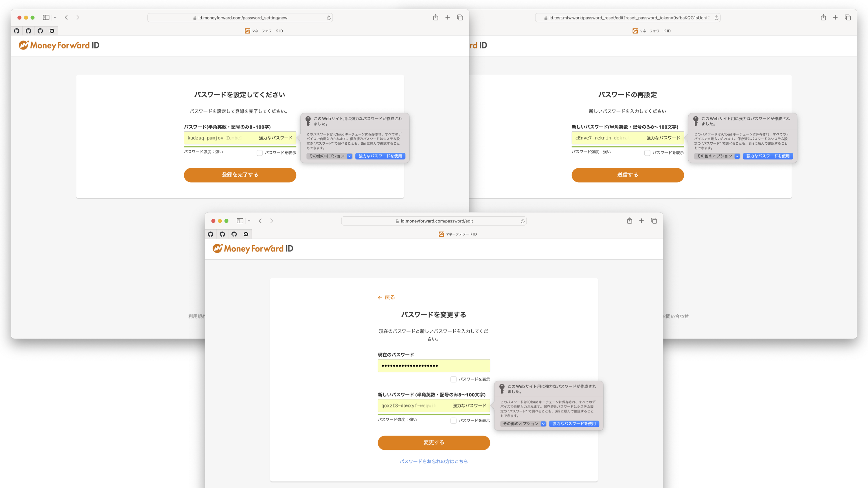Screen dimensions: 868x488
Task: Open new tab in password_reset window
Action: coord(835,18)
